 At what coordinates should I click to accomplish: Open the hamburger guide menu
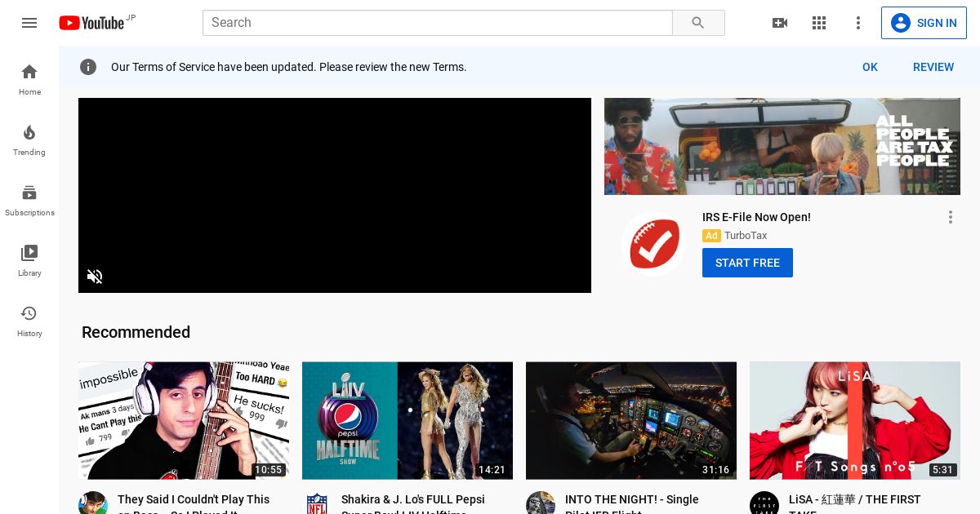tap(29, 23)
